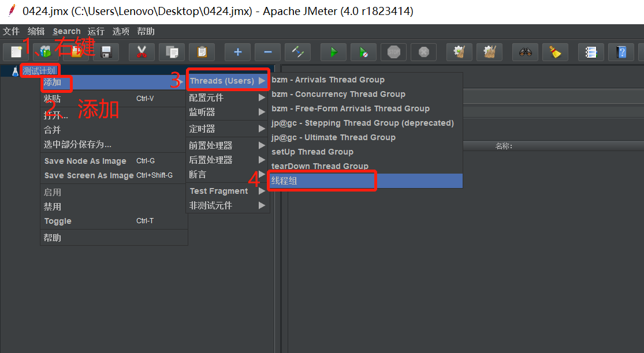Open the 帮助 menu in menu bar

(x=146, y=31)
